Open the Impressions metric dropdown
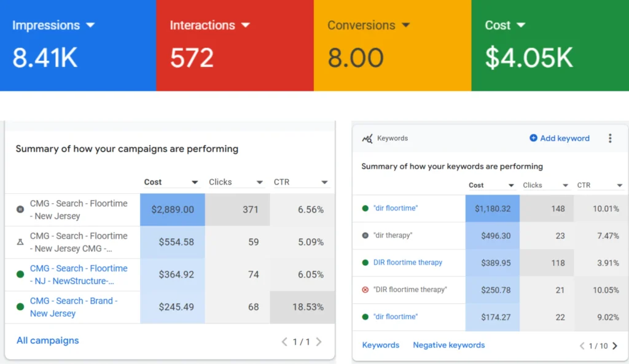This screenshot has height=364, width=629. tap(90, 25)
